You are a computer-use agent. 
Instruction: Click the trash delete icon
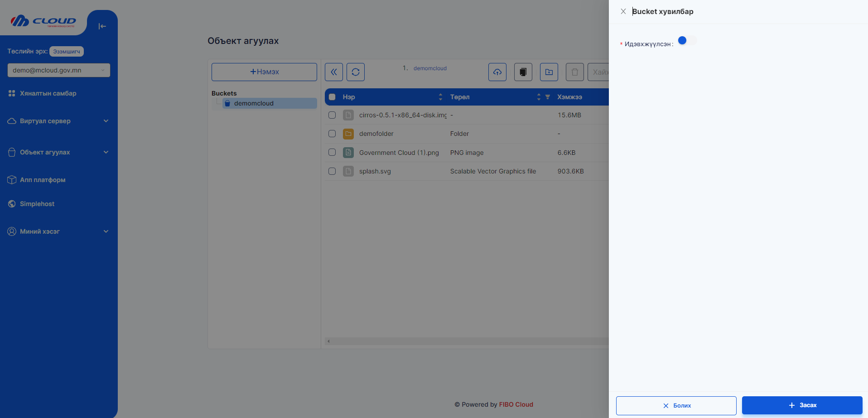[x=574, y=72]
